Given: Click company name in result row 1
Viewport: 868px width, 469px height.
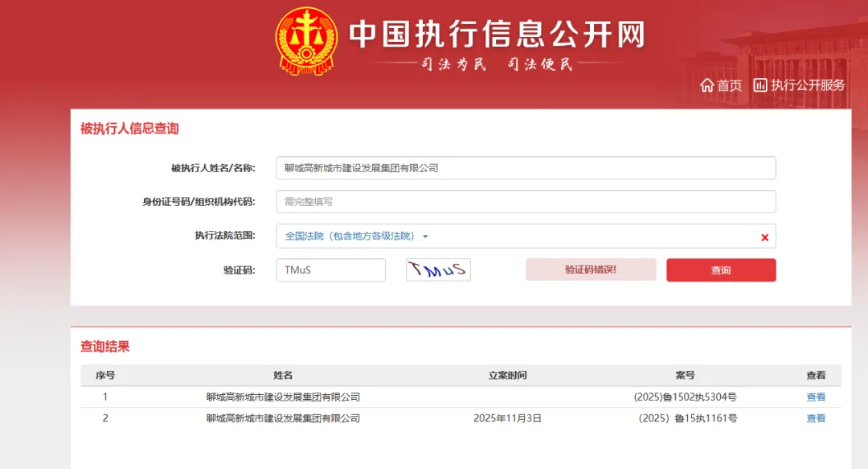Looking at the screenshot, I should click(283, 397).
